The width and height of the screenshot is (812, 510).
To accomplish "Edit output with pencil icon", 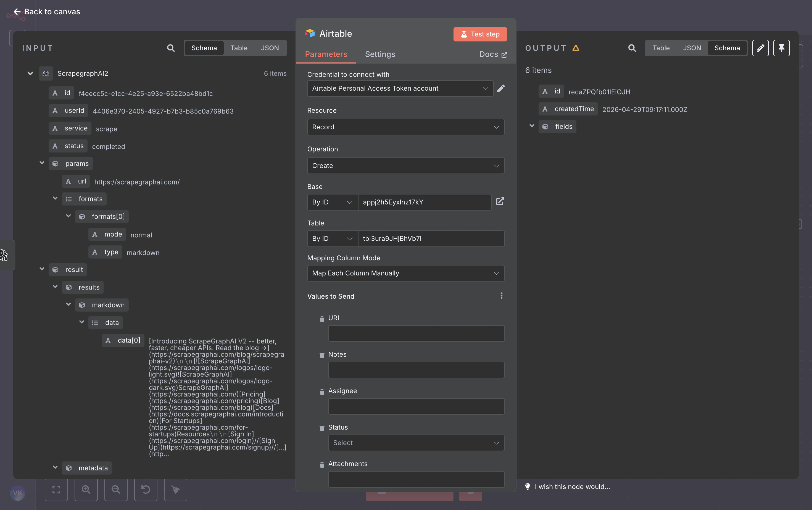I will tap(760, 48).
